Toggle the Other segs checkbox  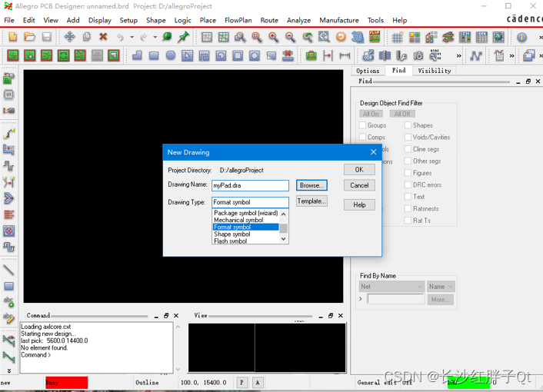tap(408, 161)
